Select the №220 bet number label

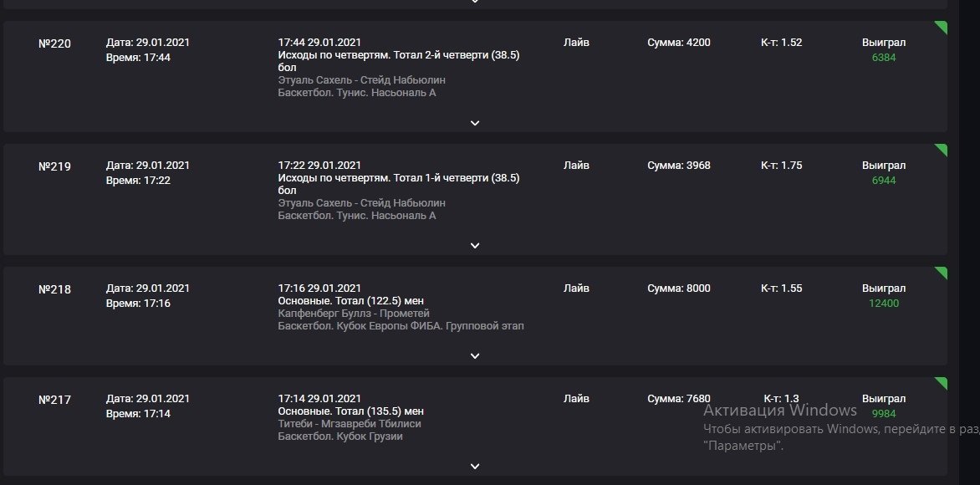pos(54,43)
